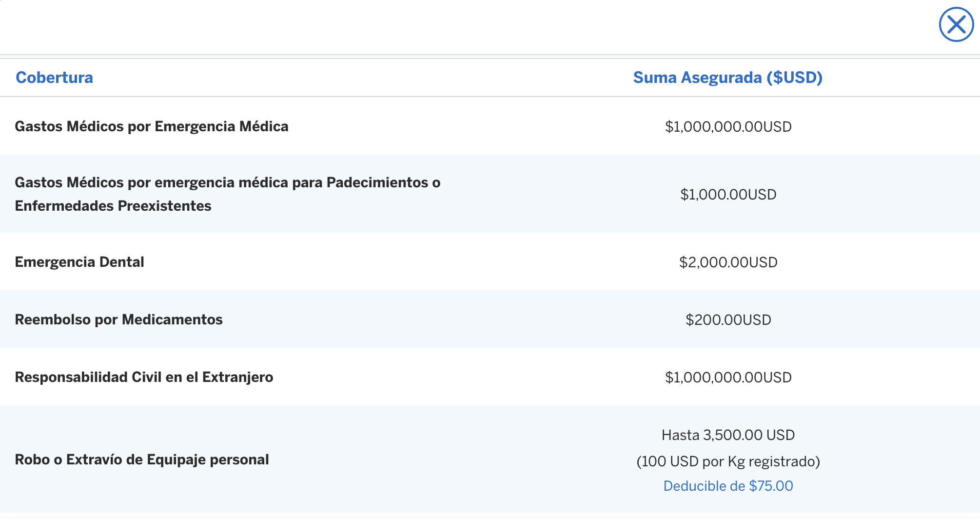
Task: Click the $1,000.00USD insured amount
Action: [728, 195]
